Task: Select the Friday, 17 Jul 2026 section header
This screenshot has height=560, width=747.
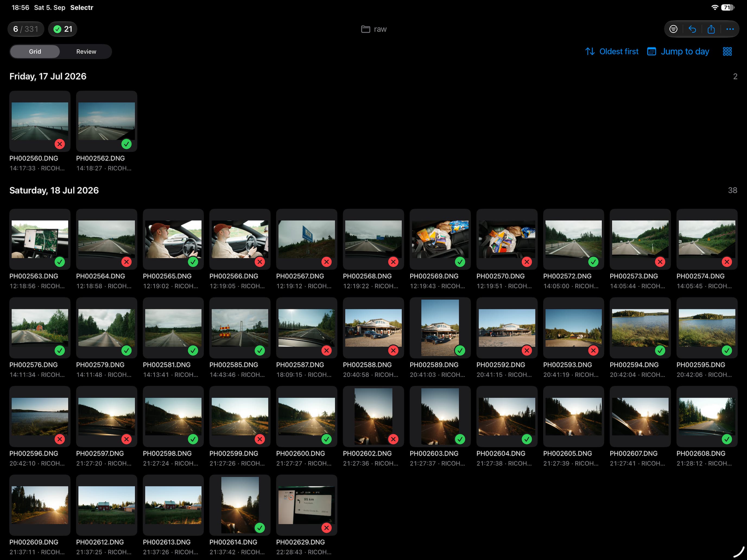Action: 48,76
